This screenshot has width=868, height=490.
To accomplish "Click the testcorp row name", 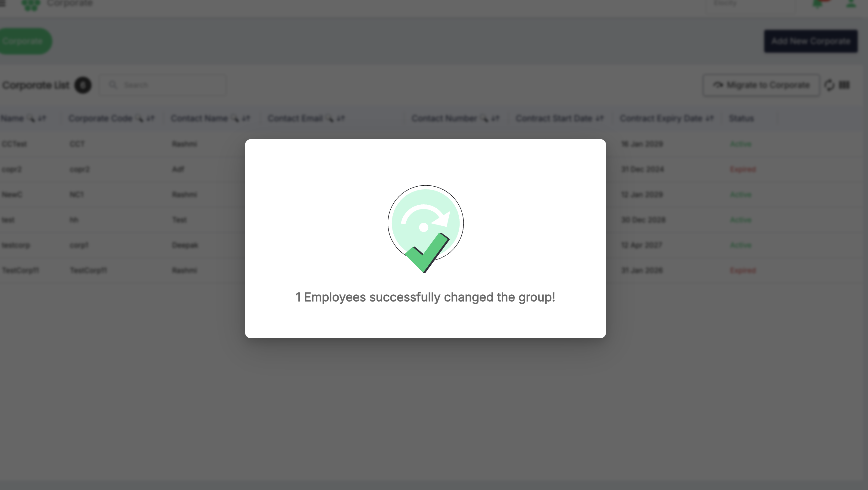I will 16,245.
